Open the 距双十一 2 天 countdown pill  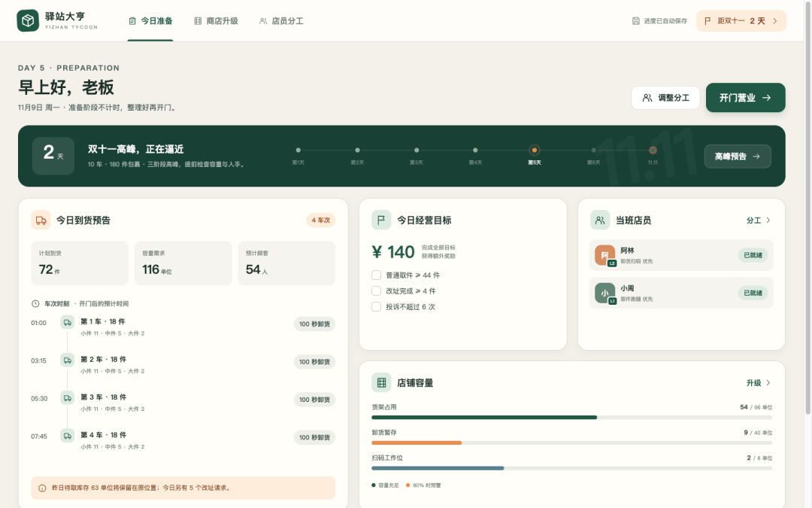(x=741, y=21)
